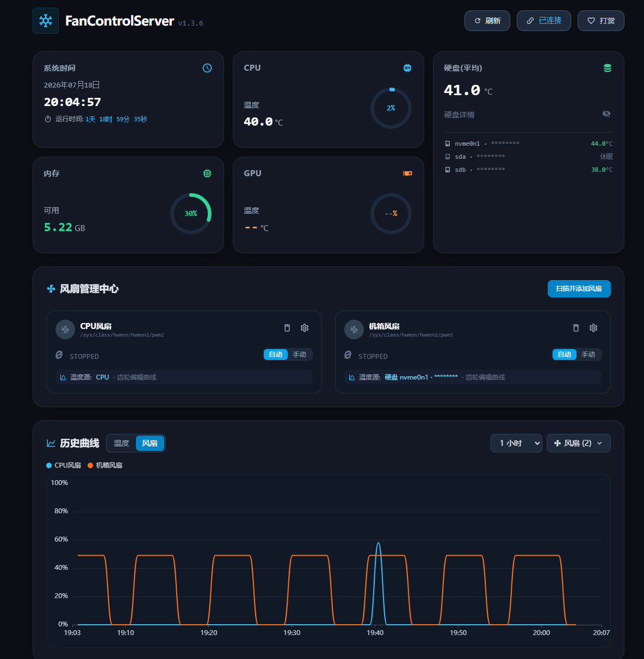Delete the 机箱风扇 with its trash icon
Screen dimensions: 644x659
click(576, 328)
